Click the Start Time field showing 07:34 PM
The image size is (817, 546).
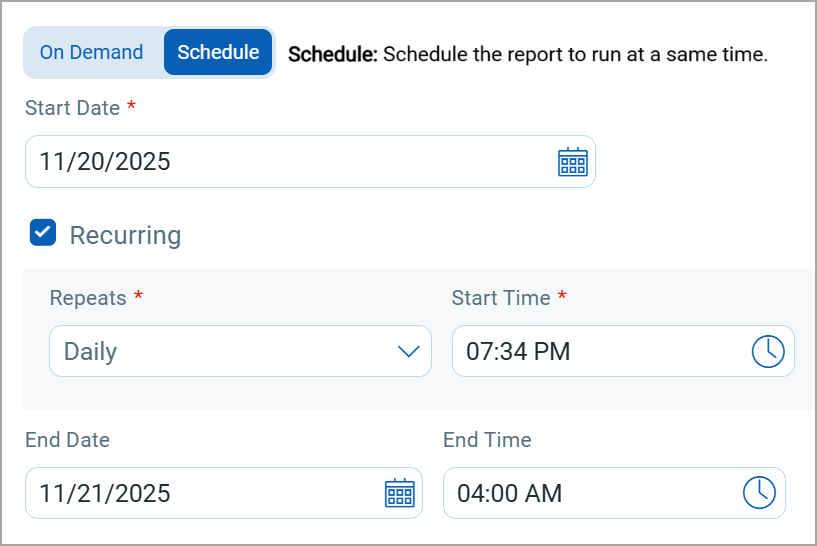coord(590,351)
